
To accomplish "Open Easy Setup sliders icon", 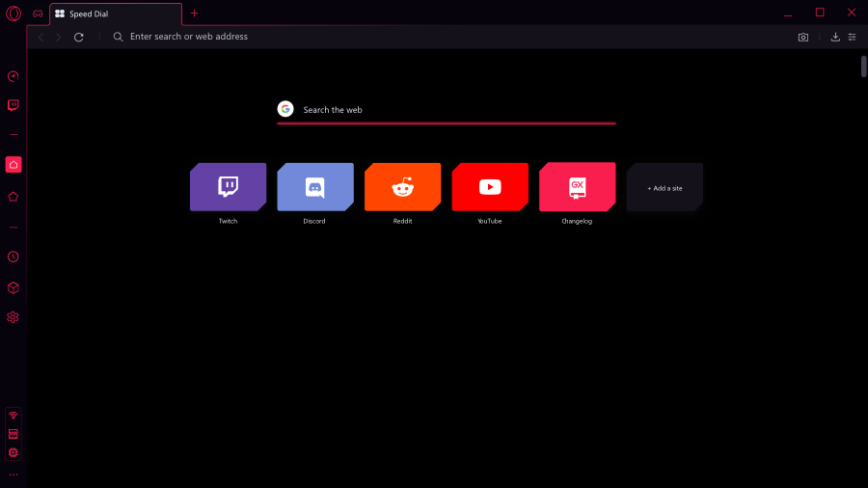I will click(x=852, y=37).
